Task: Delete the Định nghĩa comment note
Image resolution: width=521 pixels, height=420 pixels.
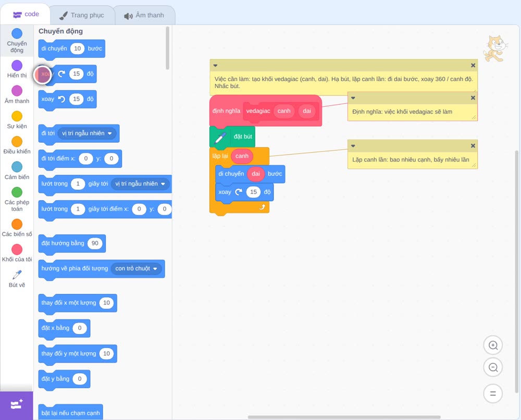Action: tap(473, 97)
